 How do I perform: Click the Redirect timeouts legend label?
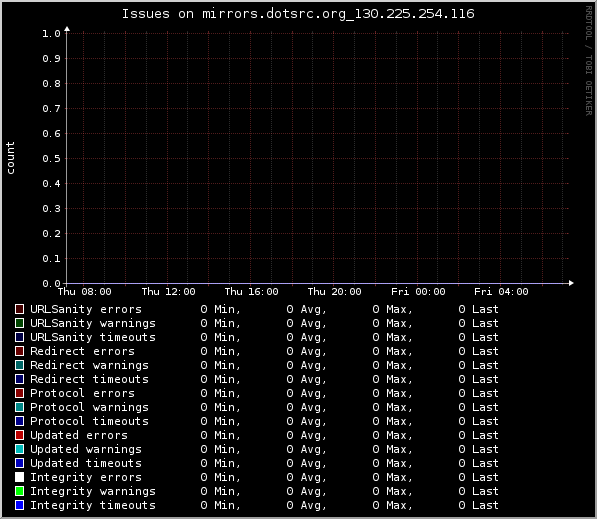(89, 379)
